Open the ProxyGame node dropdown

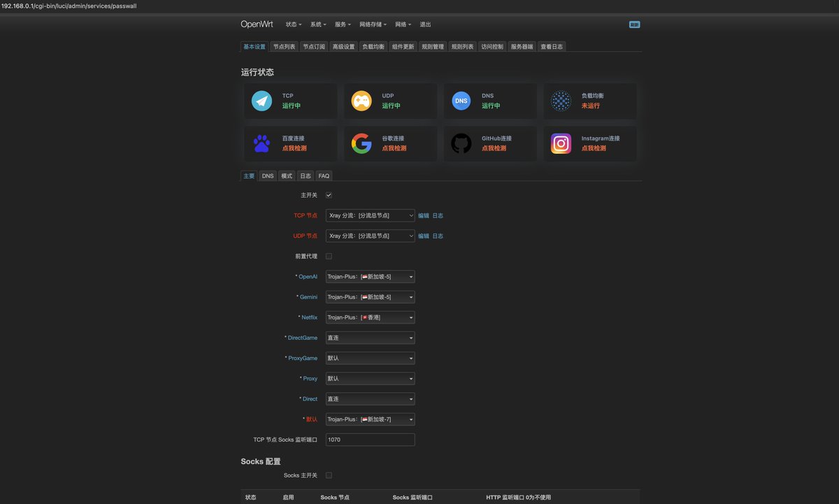(x=370, y=358)
